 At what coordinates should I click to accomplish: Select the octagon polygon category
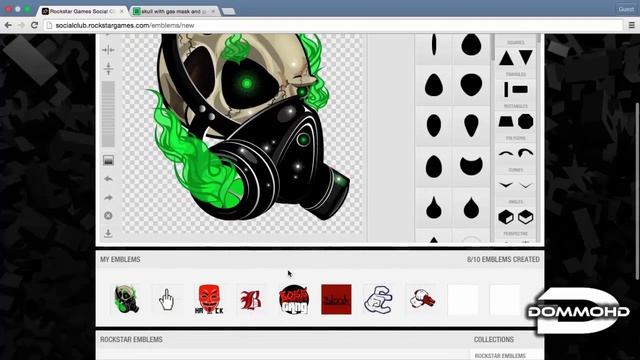[x=526, y=121]
